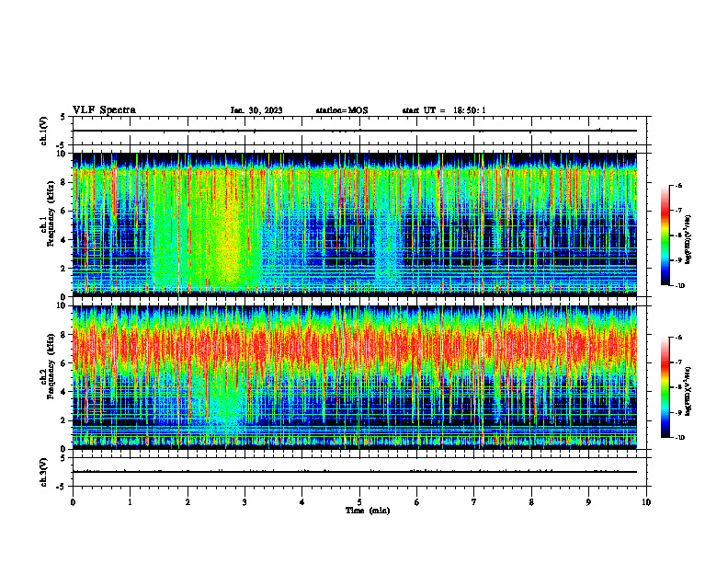The height and width of the screenshot is (563, 728).
Task: Click the ch.1 spectrogram color bar
Action: click(x=665, y=236)
